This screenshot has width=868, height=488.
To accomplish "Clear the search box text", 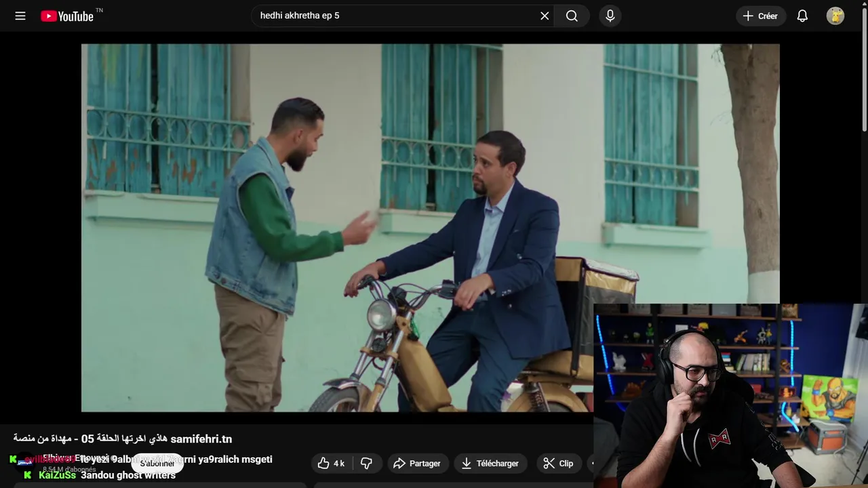I will coord(545,16).
